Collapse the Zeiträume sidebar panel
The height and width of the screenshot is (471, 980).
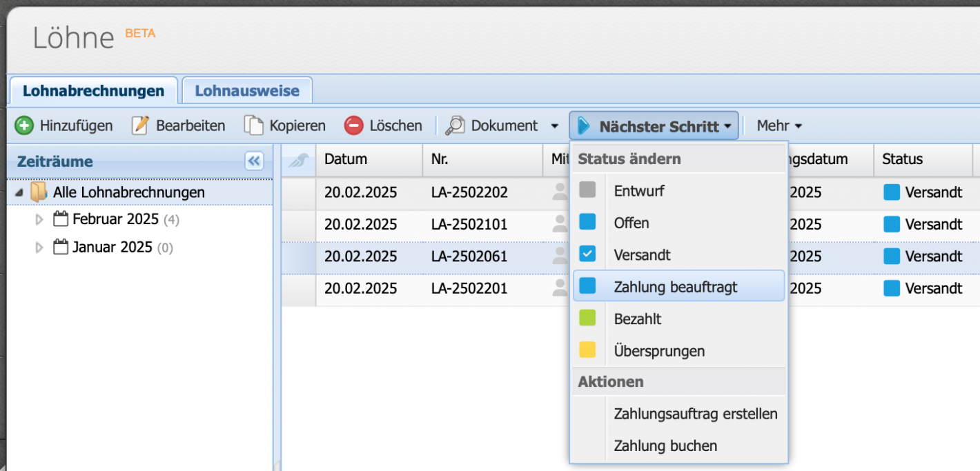(254, 161)
